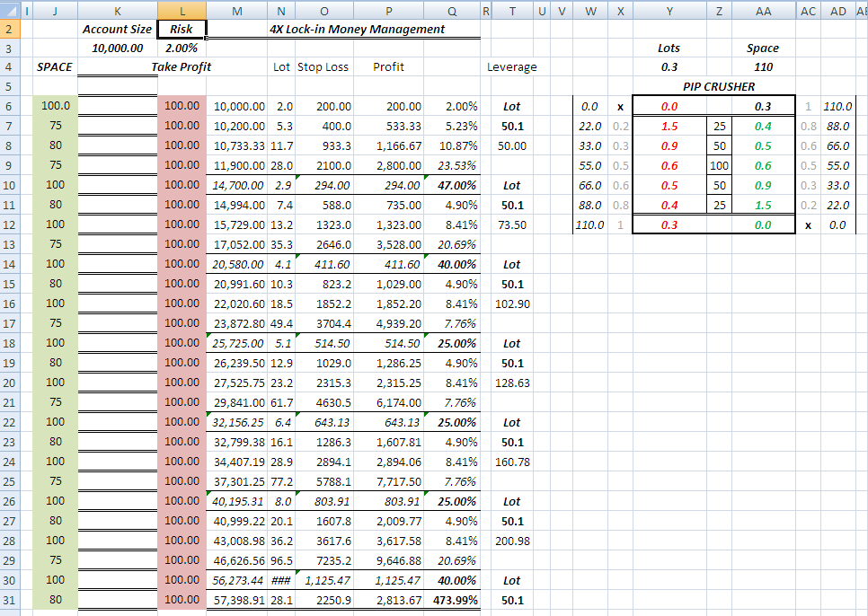Select entire row 17 via row header
The width and height of the screenshot is (868, 616).
pyautogui.click(x=9, y=323)
